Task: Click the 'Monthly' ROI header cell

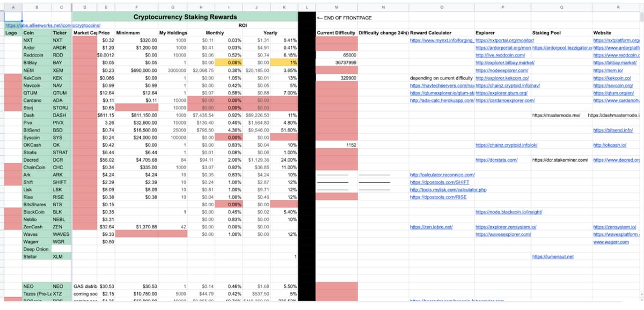Action: [x=215, y=33]
